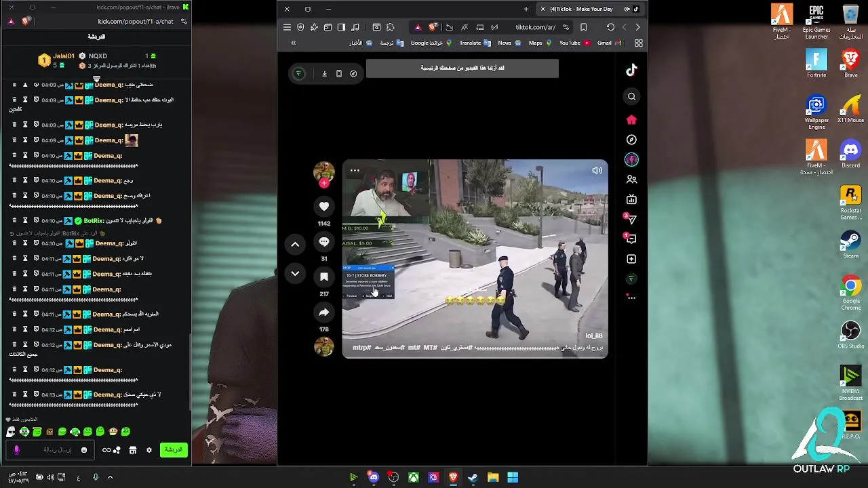Show hidden system tray icons chevron
Screen dimensions: 868x488
tap(110, 477)
